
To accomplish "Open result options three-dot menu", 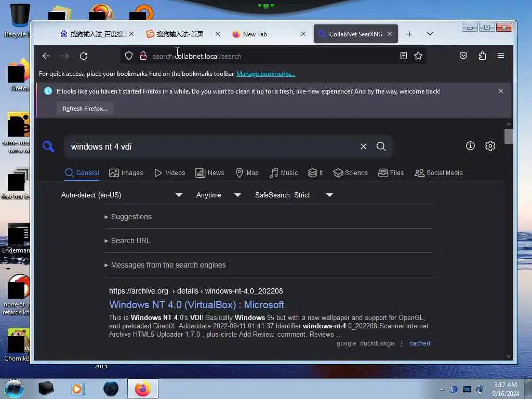I will (402, 343).
